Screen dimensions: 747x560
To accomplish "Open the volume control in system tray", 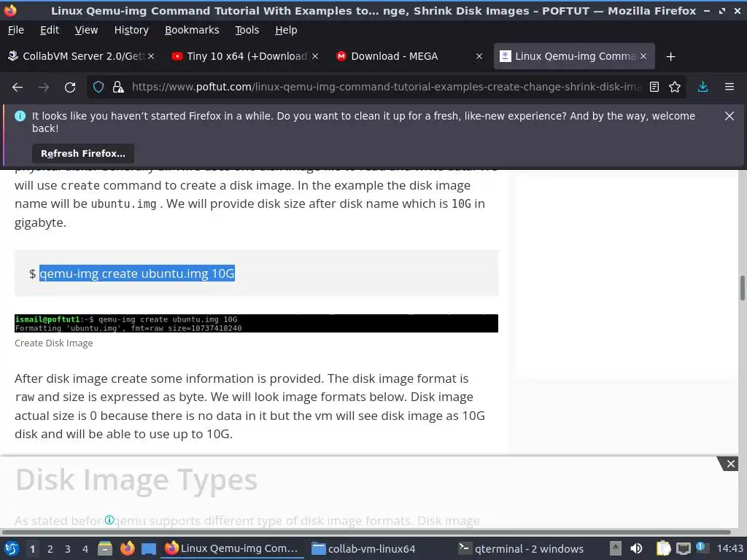I will pos(636,548).
